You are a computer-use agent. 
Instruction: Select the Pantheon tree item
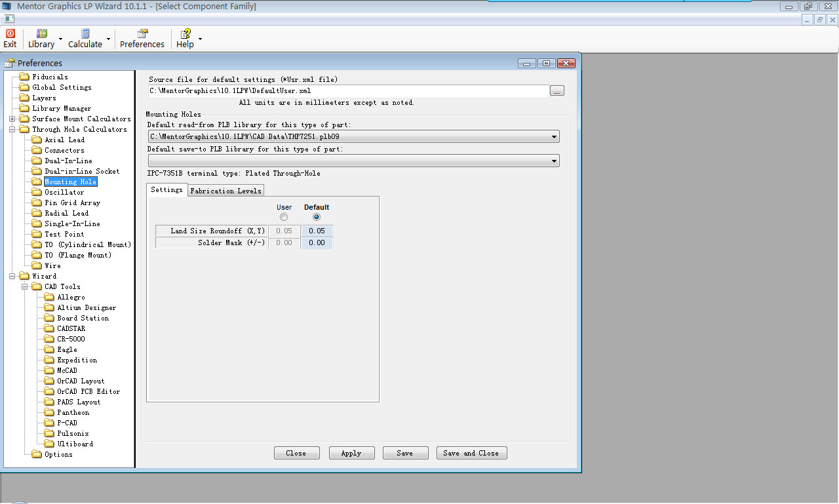click(73, 412)
